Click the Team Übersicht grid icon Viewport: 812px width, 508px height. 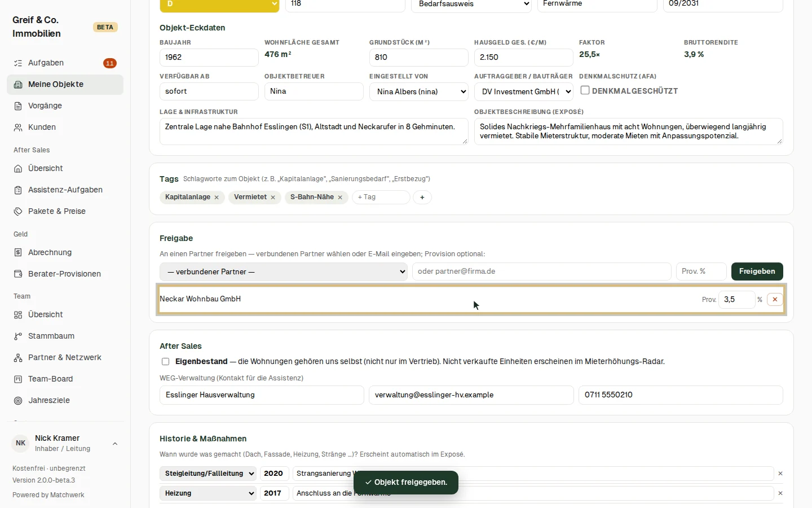click(x=18, y=315)
